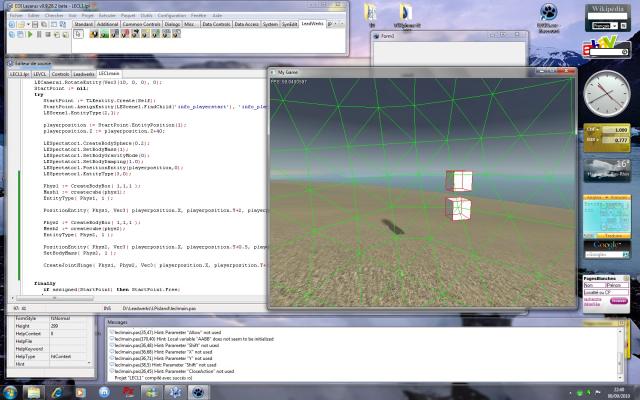Image resolution: width=640 pixels, height=400 pixels.
Task: Pick the last Leadwerks palette component
Action: (176, 34)
